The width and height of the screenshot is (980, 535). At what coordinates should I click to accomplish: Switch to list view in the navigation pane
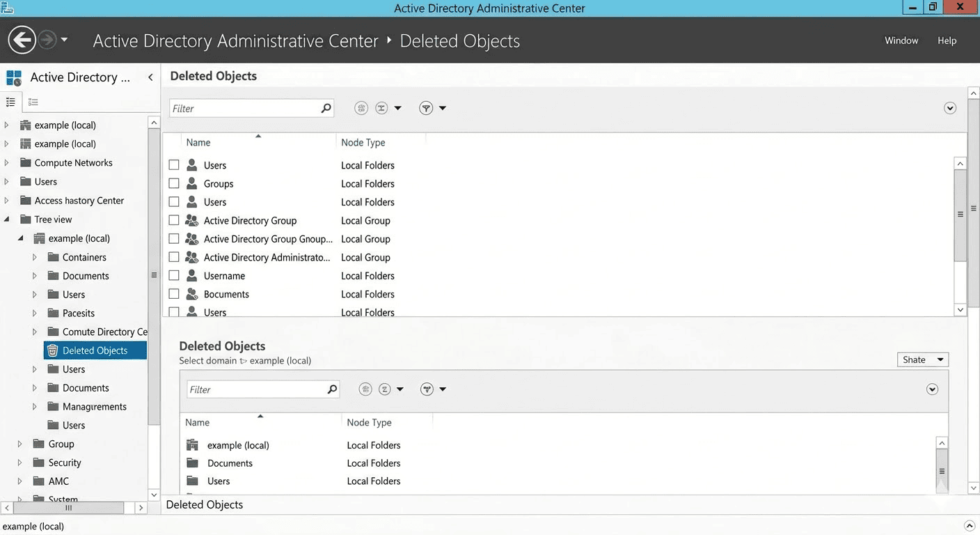click(10, 102)
